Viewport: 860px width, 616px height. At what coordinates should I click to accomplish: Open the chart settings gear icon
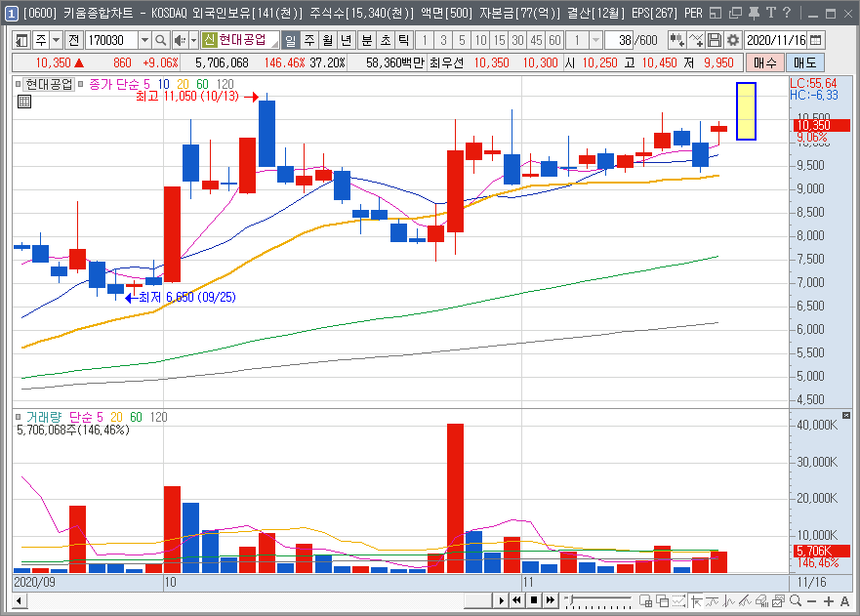pos(733,40)
